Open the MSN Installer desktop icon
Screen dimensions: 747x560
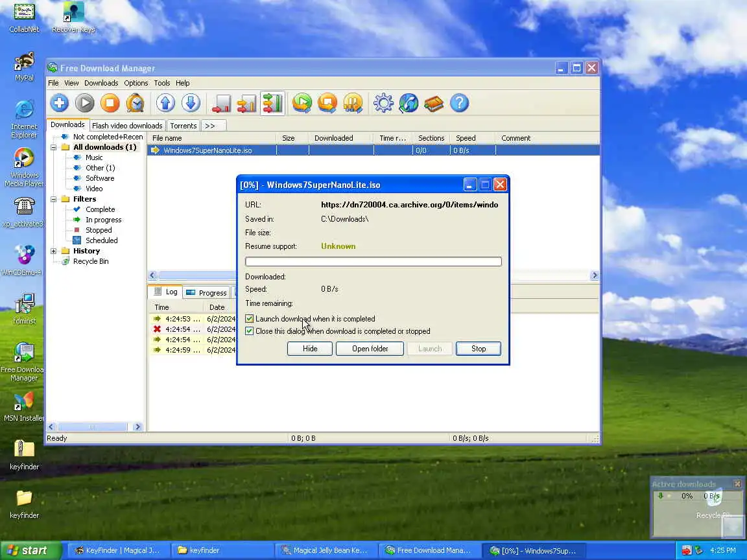(x=24, y=407)
